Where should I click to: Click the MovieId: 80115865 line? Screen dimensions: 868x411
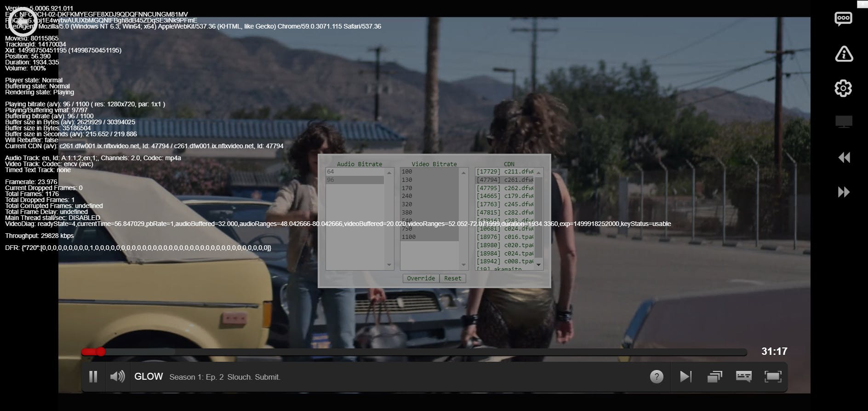32,38
